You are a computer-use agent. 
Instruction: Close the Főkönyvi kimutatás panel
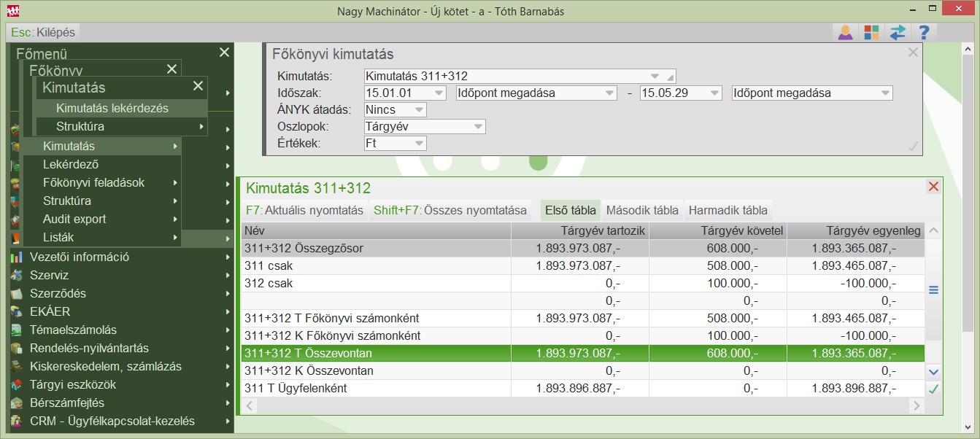pos(913,53)
